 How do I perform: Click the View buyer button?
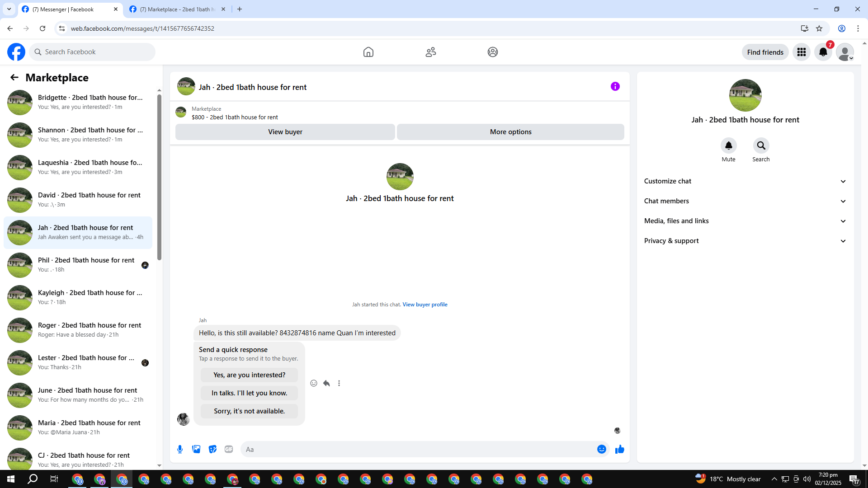[285, 132]
